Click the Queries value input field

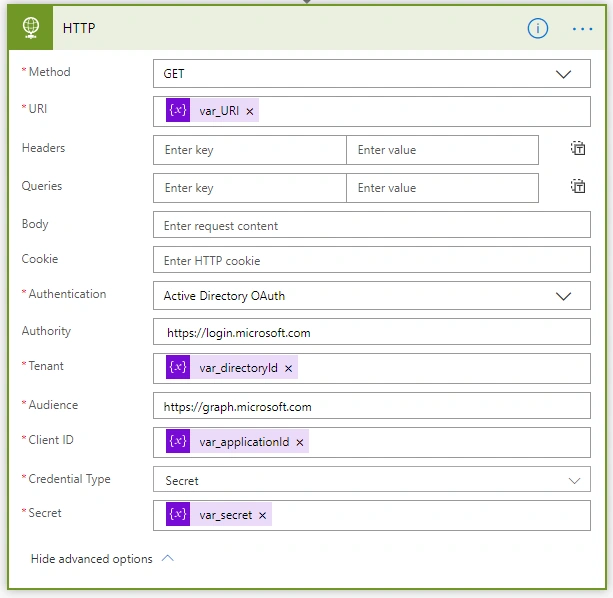tap(443, 188)
